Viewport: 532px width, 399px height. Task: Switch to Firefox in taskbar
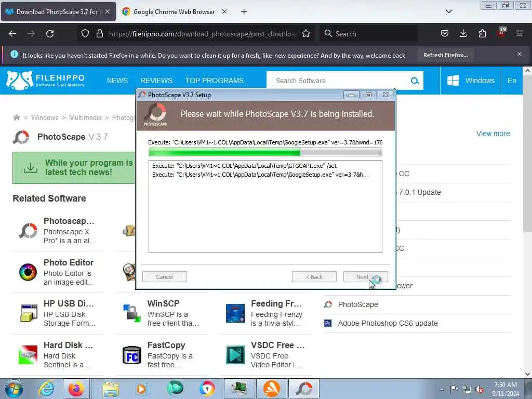point(76,389)
